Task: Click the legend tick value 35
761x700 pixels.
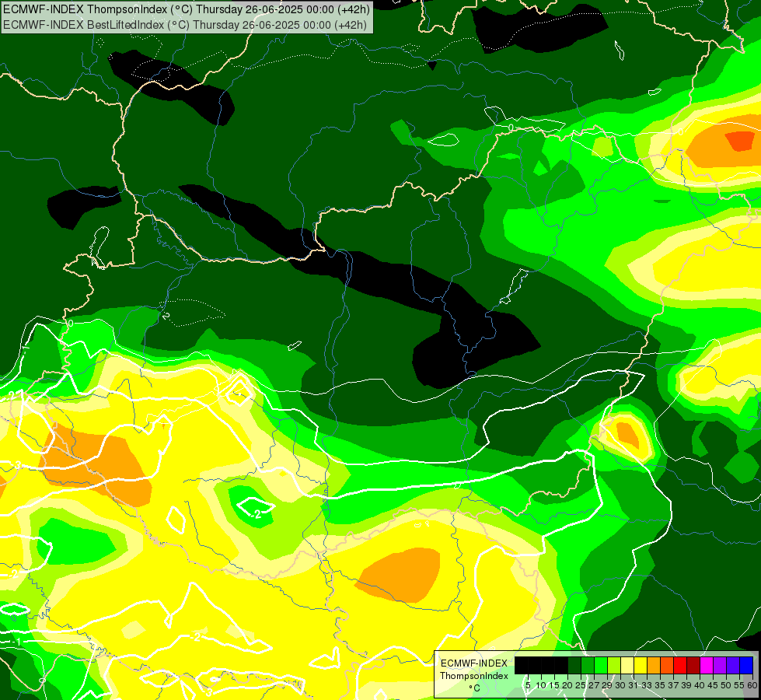Action: tap(660, 685)
